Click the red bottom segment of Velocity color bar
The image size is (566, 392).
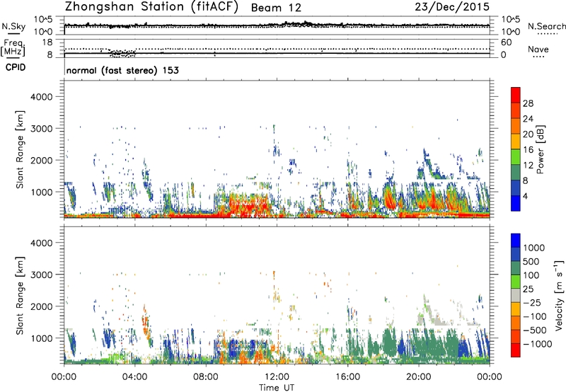516,350
